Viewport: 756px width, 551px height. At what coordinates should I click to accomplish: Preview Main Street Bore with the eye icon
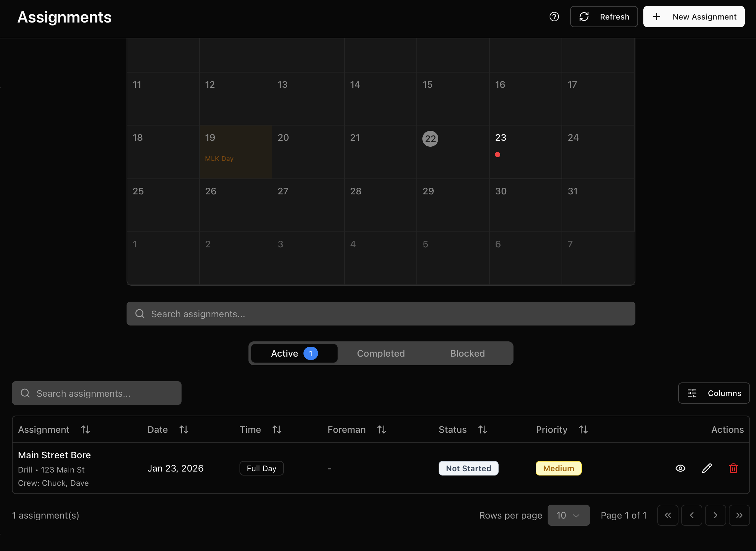click(x=680, y=468)
